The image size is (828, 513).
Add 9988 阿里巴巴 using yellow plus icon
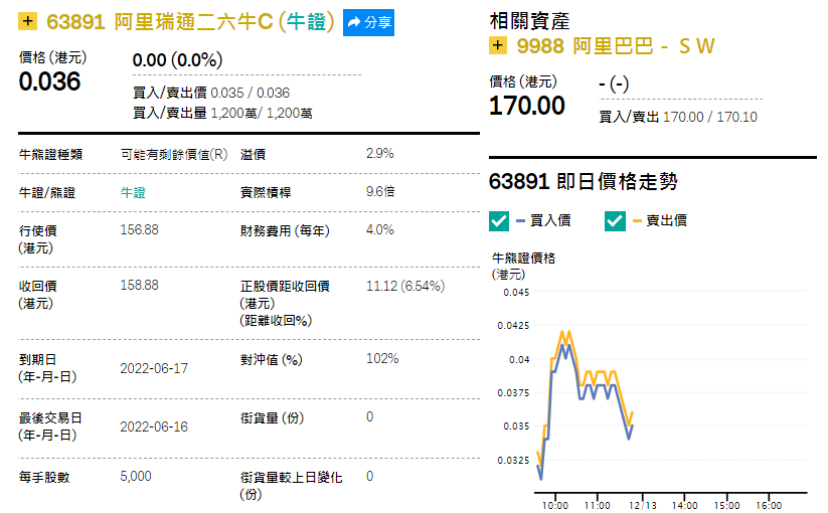[x=497, y=45]
